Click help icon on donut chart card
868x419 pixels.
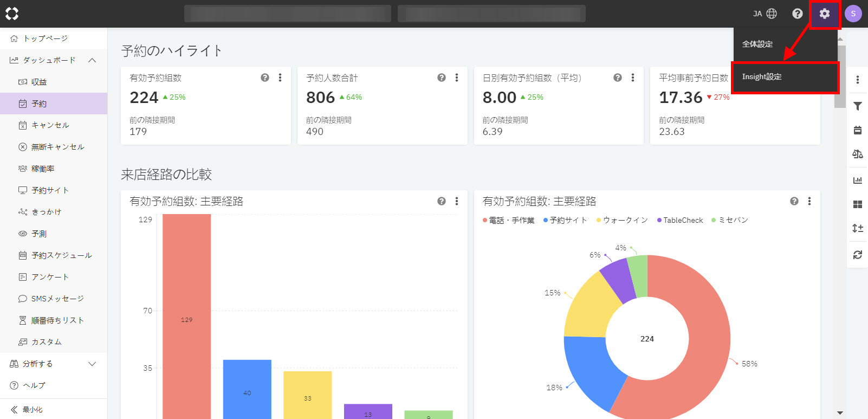[x=794, y=201]
